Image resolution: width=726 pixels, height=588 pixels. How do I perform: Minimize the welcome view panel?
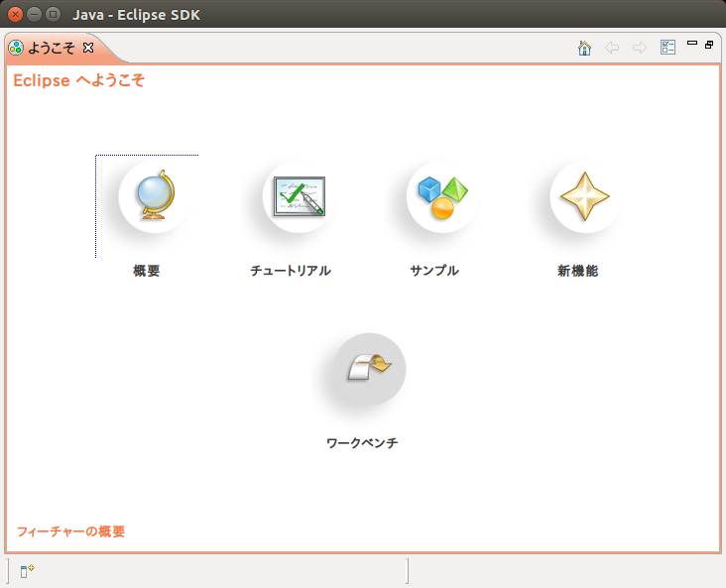click(692, 43)
